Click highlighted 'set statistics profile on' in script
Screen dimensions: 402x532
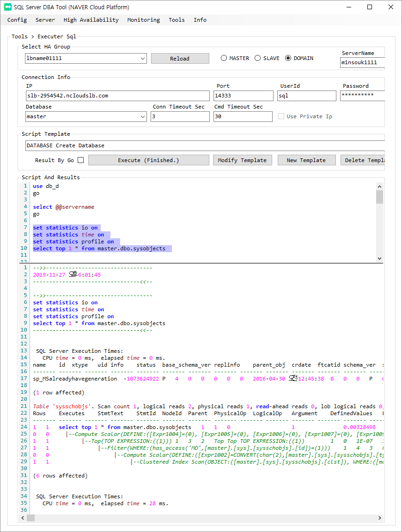pyautogui.click(x=73, y=242)
